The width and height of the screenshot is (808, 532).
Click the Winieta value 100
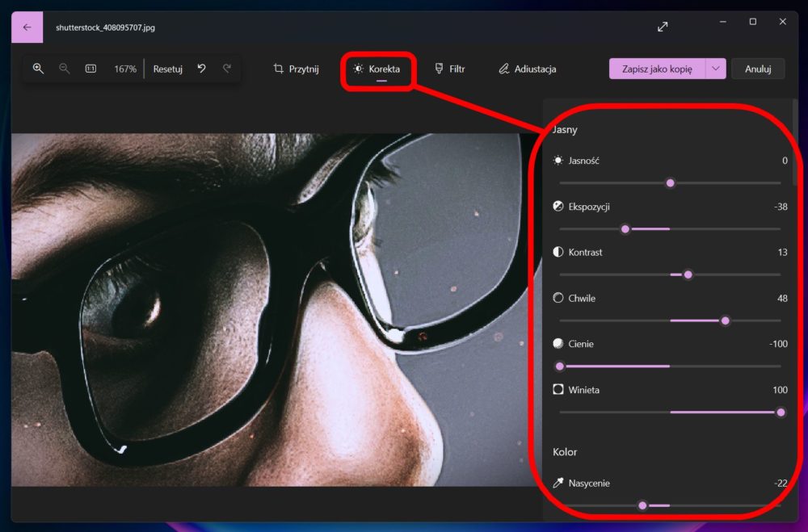click(x=781, y=390)
